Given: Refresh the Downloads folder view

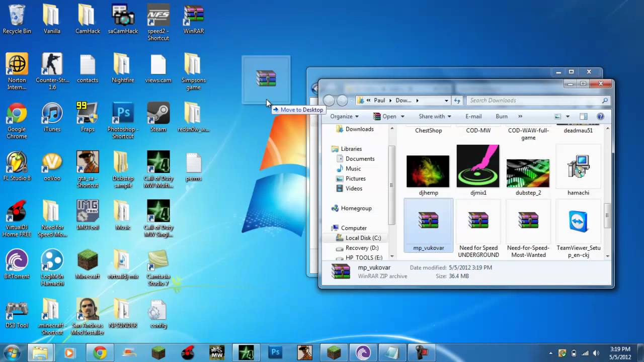Looking at the screenshot, I should 457,101.
